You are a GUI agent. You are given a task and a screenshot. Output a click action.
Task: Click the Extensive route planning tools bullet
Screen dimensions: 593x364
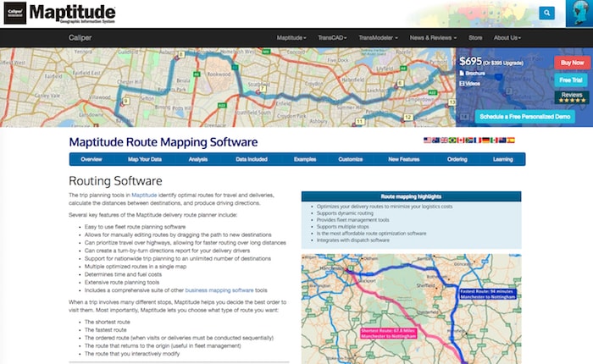122,283
